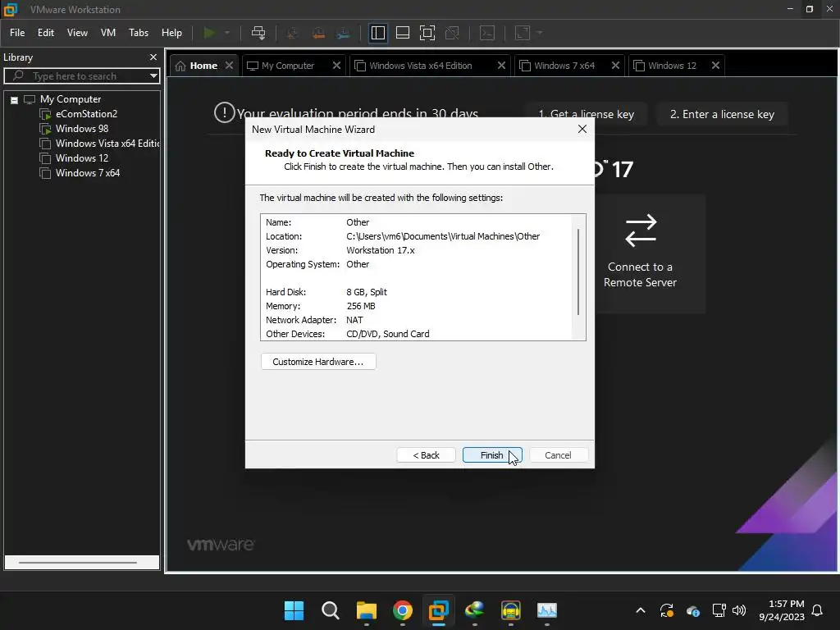Select Windows 98 in the library
Viewport: 840px width, 630px height.
pos(81,129)
